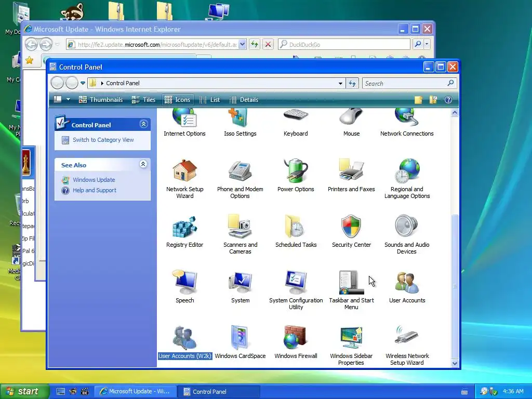Click the scrollbar up arrow in Control Panel

click(455, 113)
